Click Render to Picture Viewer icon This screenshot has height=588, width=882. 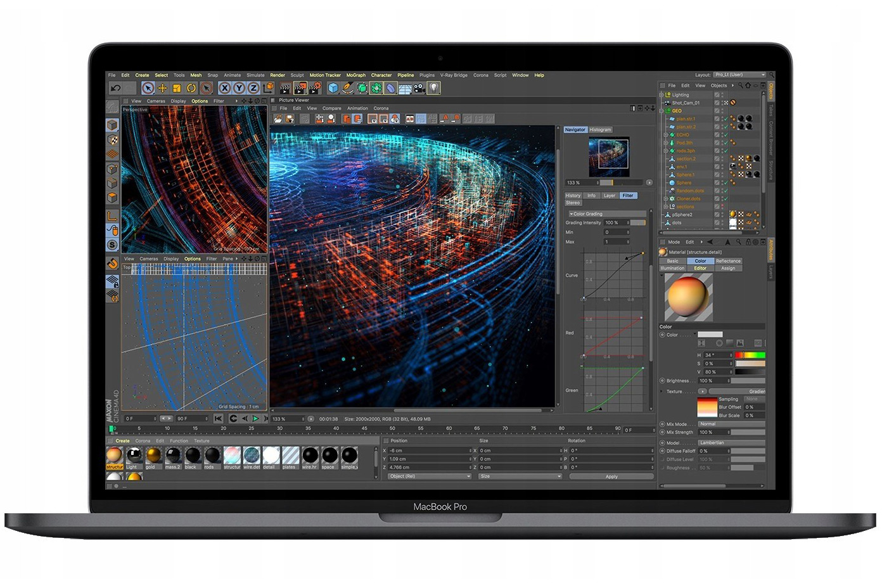300,88
